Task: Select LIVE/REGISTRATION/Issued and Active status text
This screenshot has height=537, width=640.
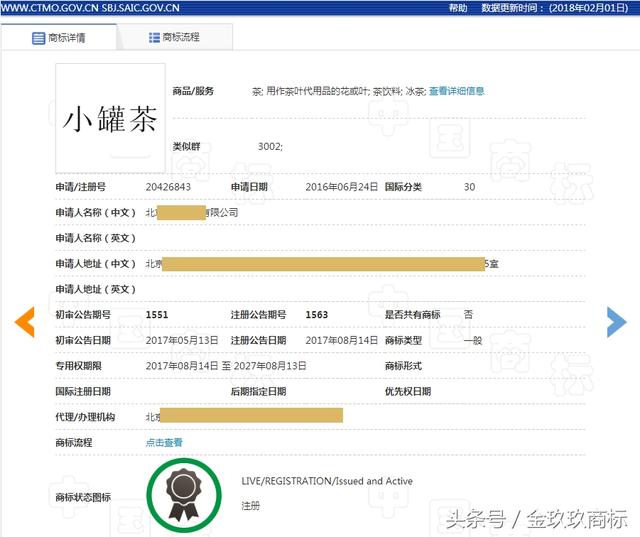Action: pyautogui.click(x=327, y=481)
